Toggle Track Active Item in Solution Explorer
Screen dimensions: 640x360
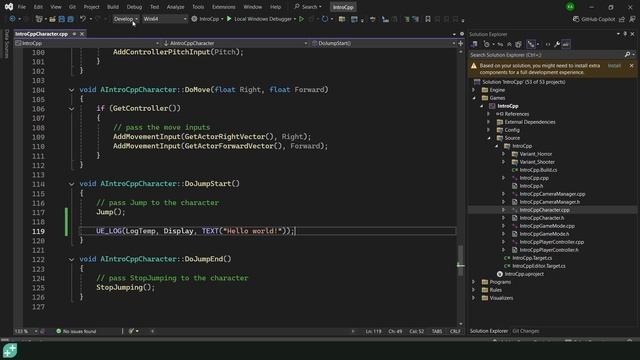click(531, 44)
